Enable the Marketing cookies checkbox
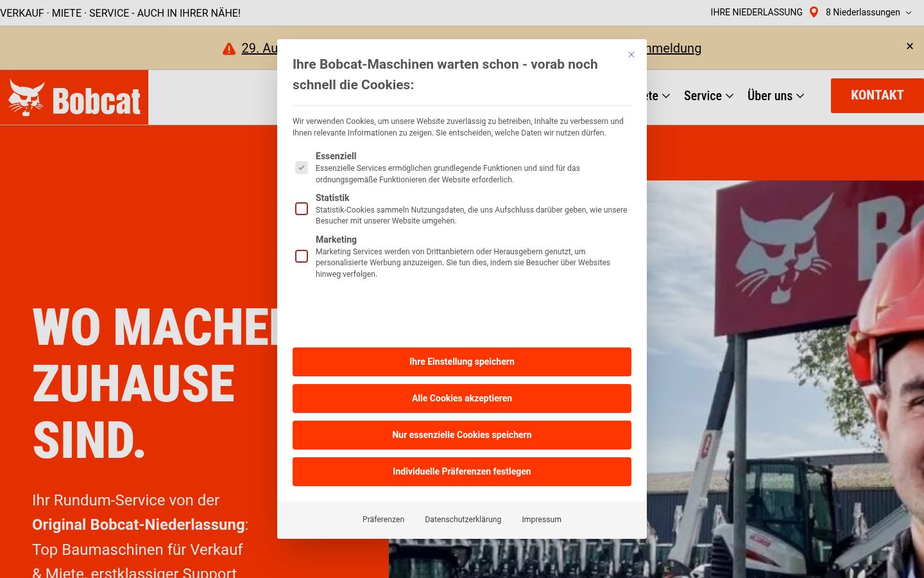This screenshot has height=578, width=924. (302, 256)
